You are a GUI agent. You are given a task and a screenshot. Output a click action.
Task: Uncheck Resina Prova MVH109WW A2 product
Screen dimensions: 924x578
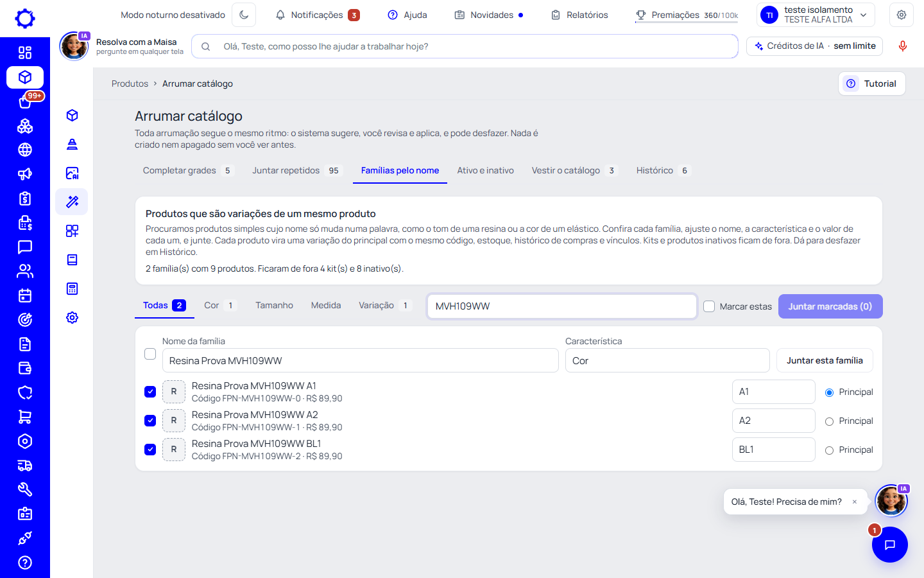tap(150, 420)
